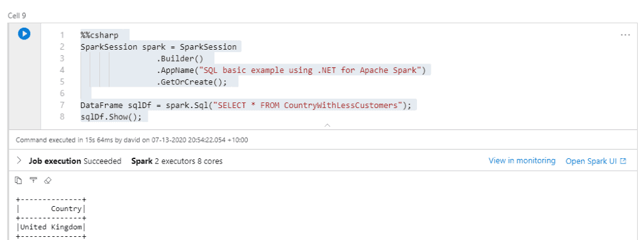644x240 pixels.
Task: Run Cell 9 with the play button
Action: tap(25, 34)
